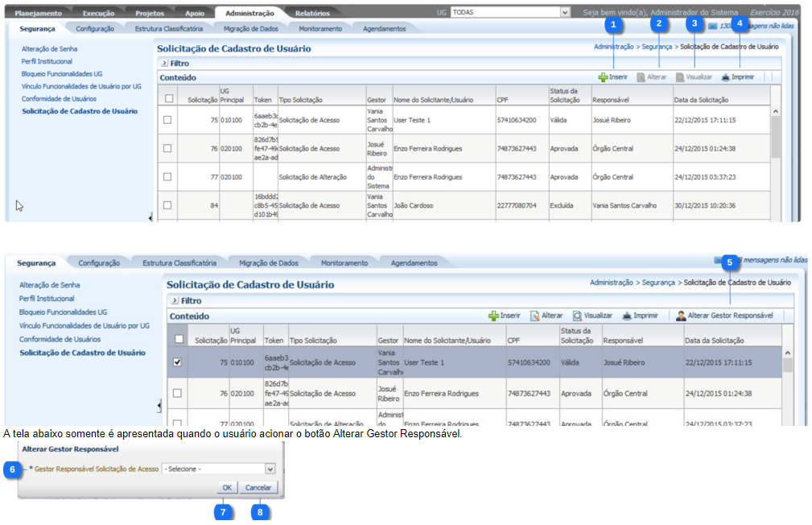Check the unticked checkbox of solicitação 75

[x=167, y=120]
